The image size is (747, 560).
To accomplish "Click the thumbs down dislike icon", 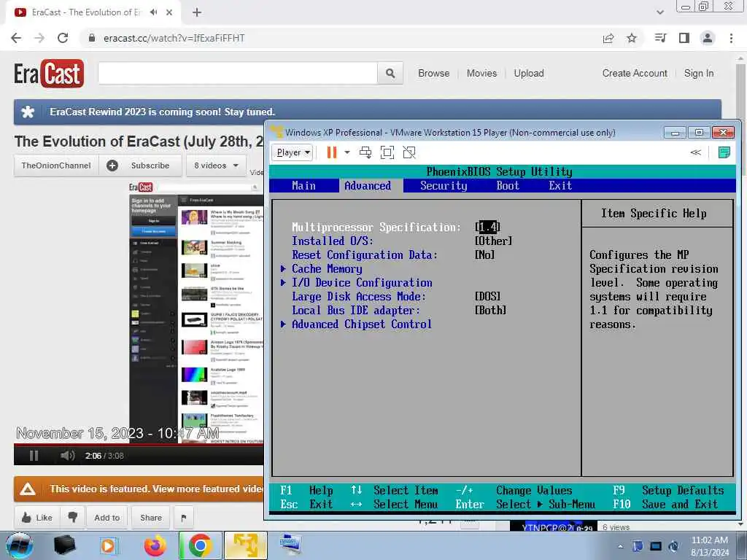I will click(x=72, y=517).
